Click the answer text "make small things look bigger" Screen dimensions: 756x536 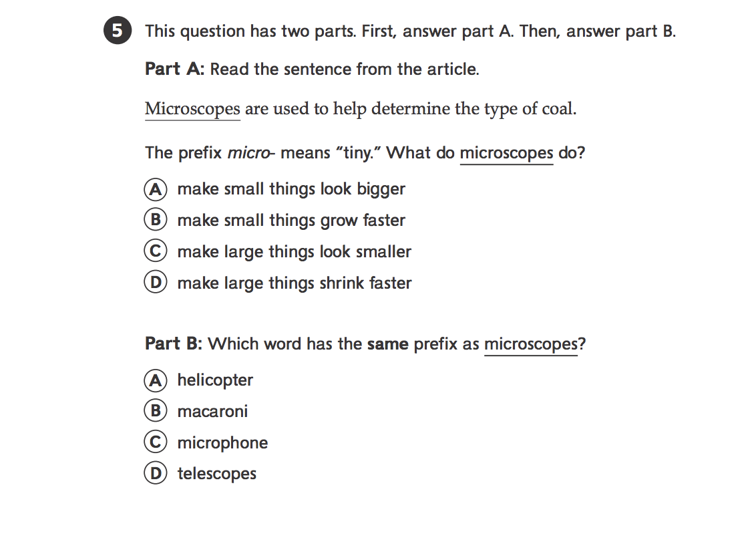tap(291, 189)
